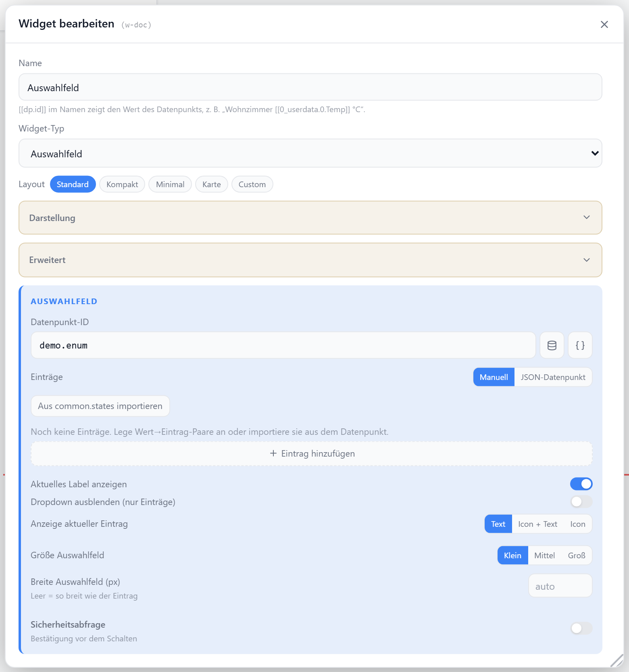Toggle Aktuelles Label anzeigen switch
Image resolution: width=629 pixels, height=672 pixels.
click(x=581, y=484)
